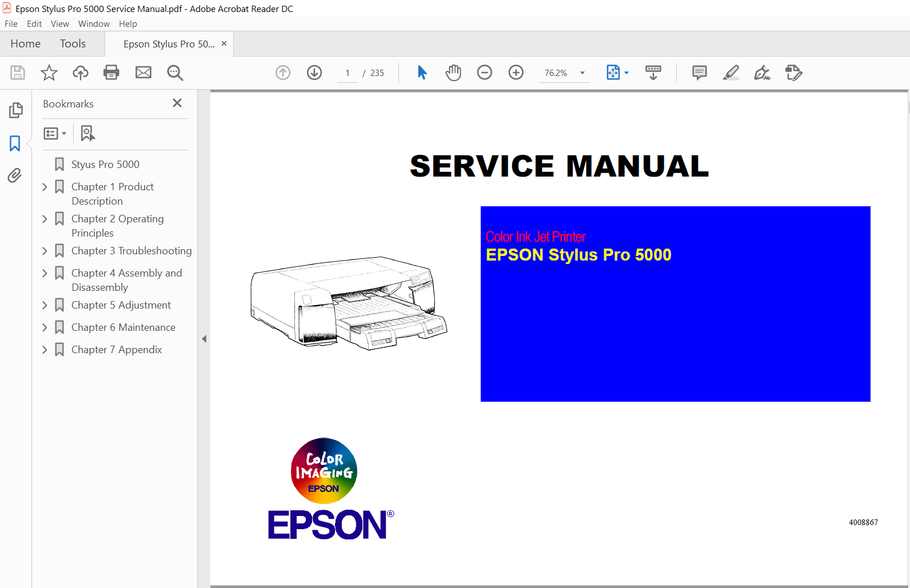Screen dimensions: 910x588
Task: Zoom in with plus icon
Action: click(516, 73)
